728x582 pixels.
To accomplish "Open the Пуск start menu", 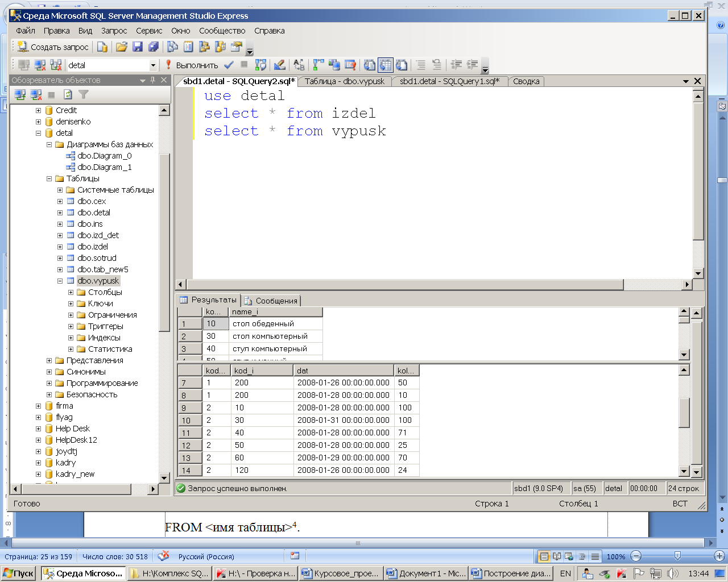I will [x=19, y=573].
